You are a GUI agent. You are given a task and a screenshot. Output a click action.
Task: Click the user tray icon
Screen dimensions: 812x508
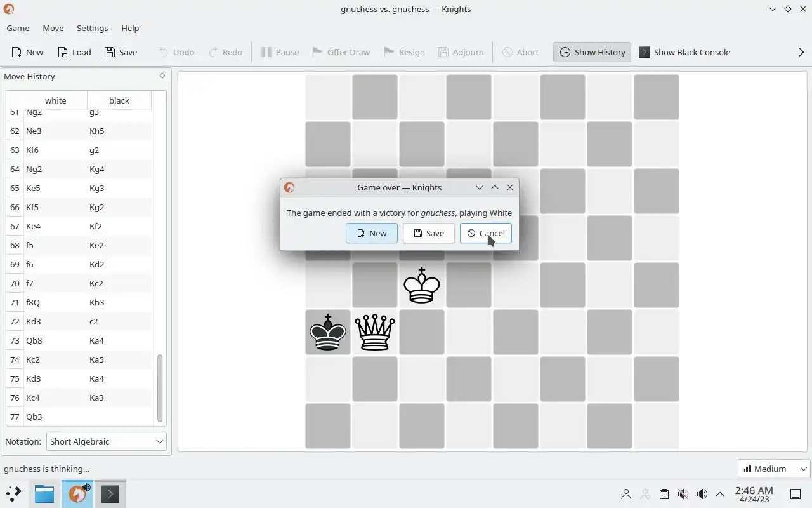[625, 494]
